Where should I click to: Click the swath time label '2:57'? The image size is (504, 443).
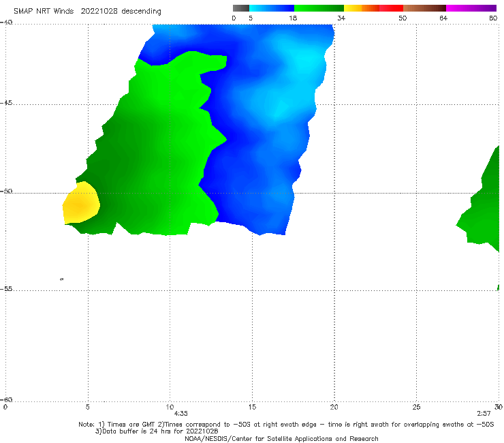[x=484, y=414]
